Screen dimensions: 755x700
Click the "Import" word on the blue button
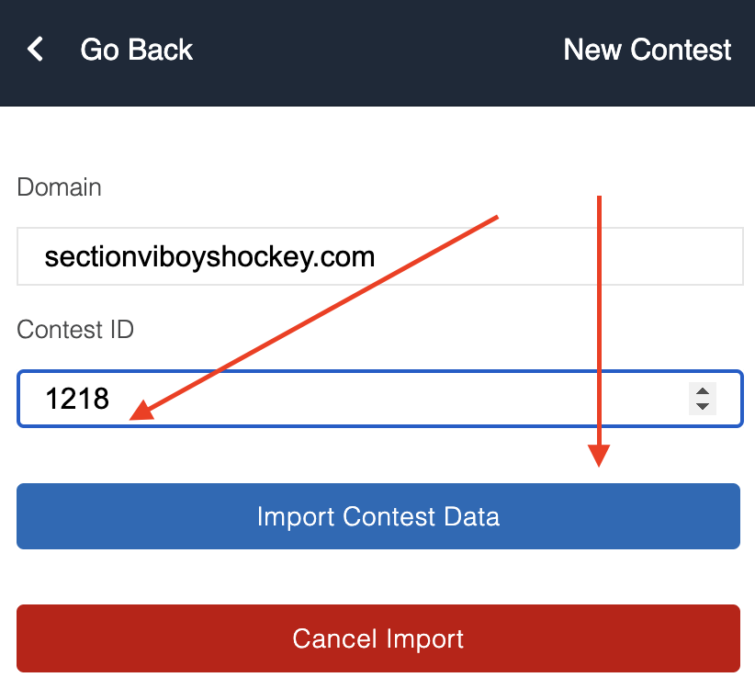coord(296,516)
